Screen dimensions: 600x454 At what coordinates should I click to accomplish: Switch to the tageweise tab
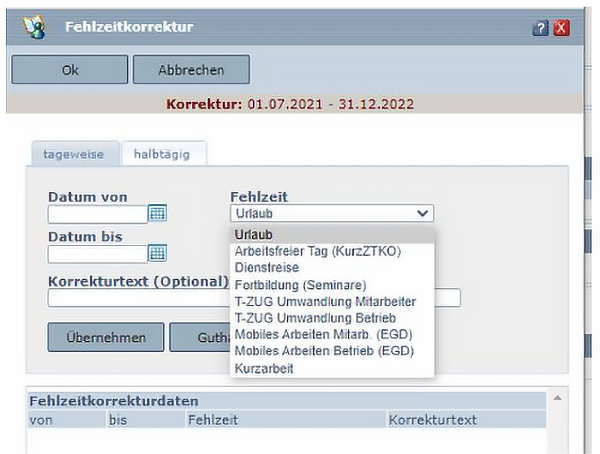[x=74, y=155]
